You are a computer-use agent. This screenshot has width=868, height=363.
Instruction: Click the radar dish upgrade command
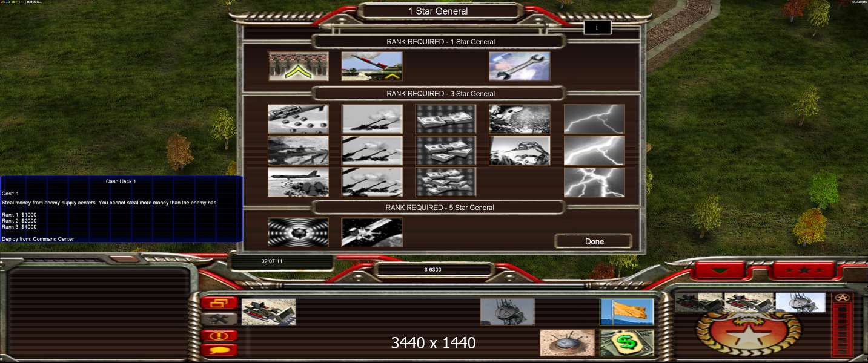tap(508, 312)
